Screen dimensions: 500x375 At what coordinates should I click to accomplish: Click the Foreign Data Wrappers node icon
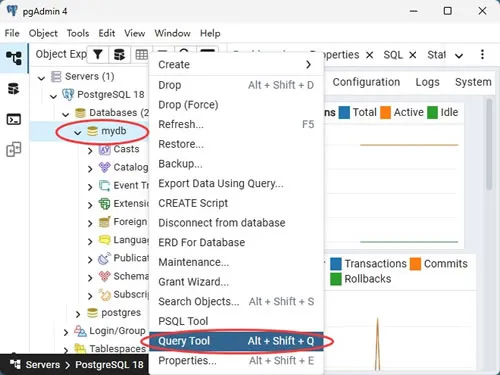[x=104, y=222]
